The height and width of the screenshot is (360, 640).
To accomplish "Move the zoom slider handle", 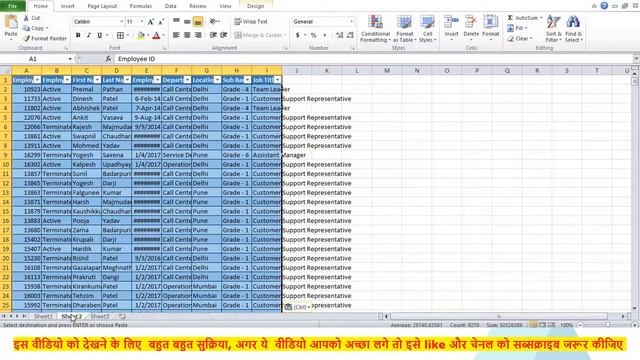I will (x=608, y=325).
